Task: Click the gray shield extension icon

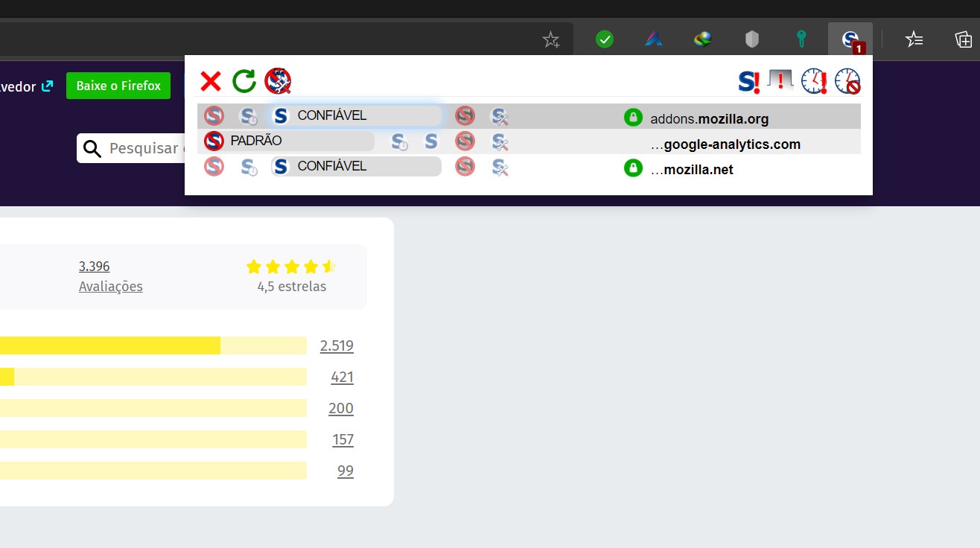Action: (752, 39)
